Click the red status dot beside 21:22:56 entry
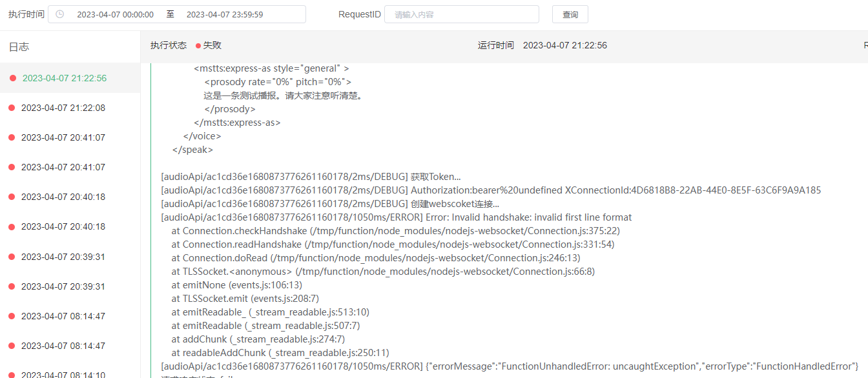This screenshot has height=378, width=868. coord(11,77)
